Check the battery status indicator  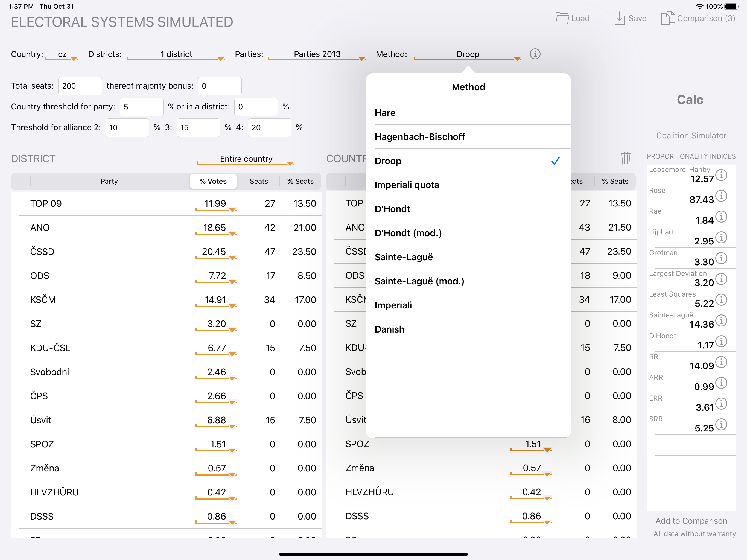(x=731, y=6)
